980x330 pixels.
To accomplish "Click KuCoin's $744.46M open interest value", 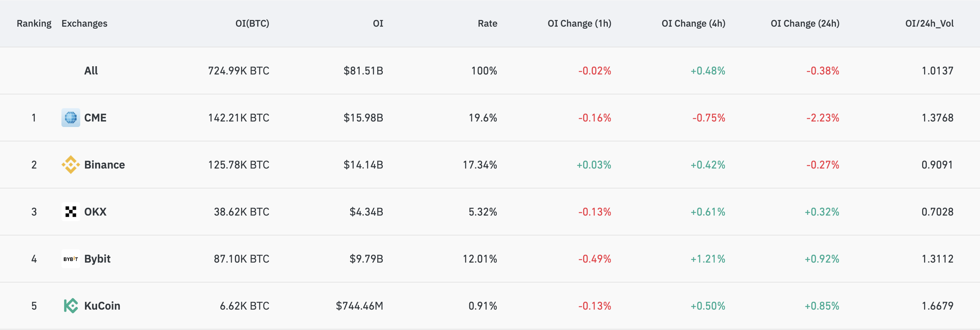I will (360, 305).
